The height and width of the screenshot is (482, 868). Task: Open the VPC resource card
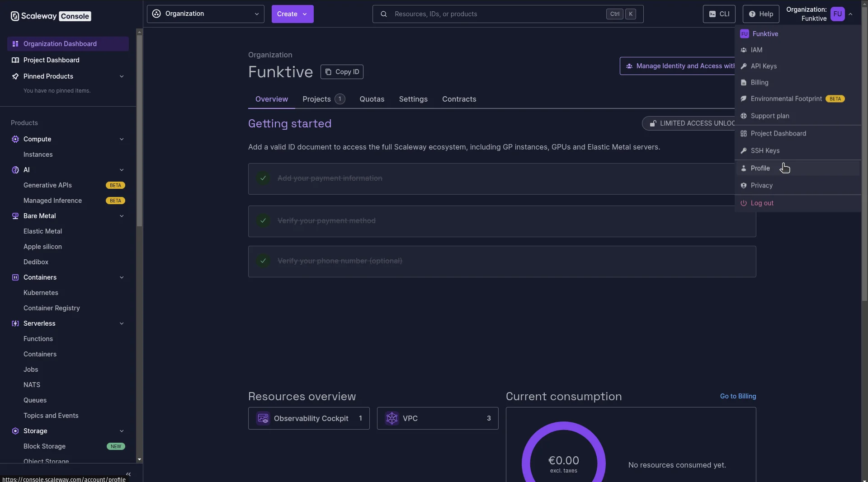[x=438, y=418]
